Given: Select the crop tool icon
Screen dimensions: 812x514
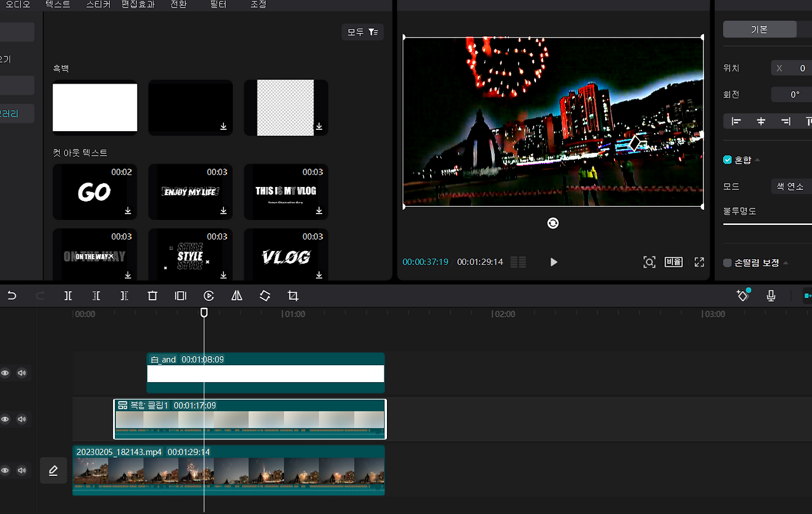Looking at the screenshot, I should pyautogui.click(x=292, y=295).
